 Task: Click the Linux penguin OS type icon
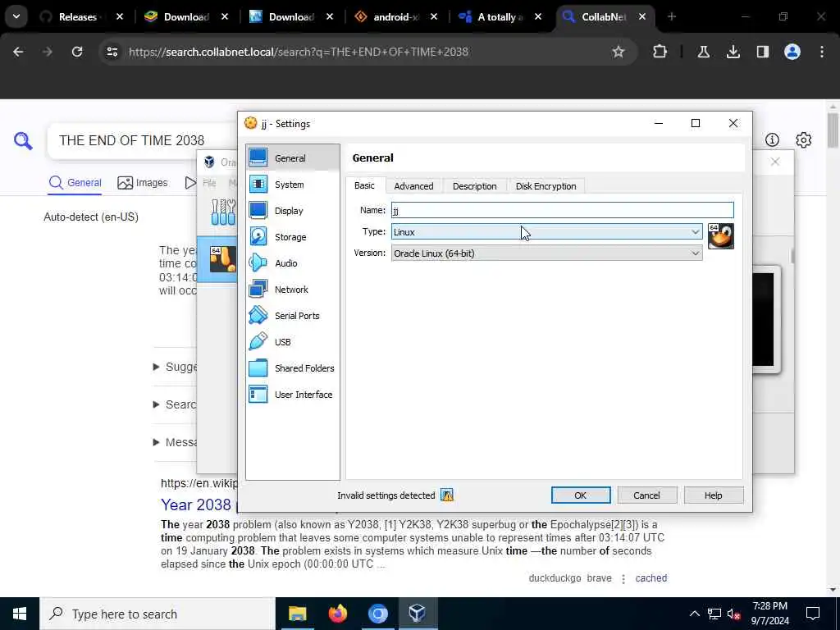720,236
